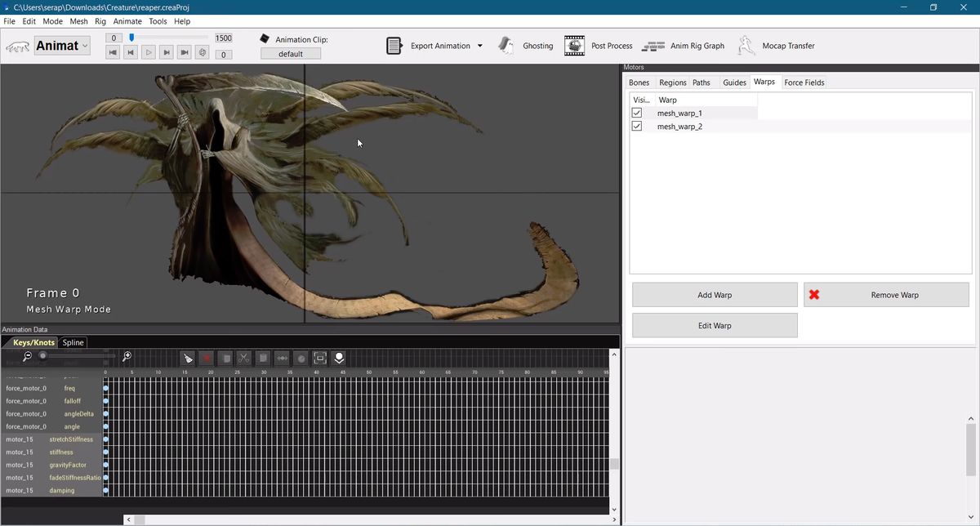
Task: Expand the Export Animation dropdown arrow
Action: pyautogui.click(x=479, y=46)
